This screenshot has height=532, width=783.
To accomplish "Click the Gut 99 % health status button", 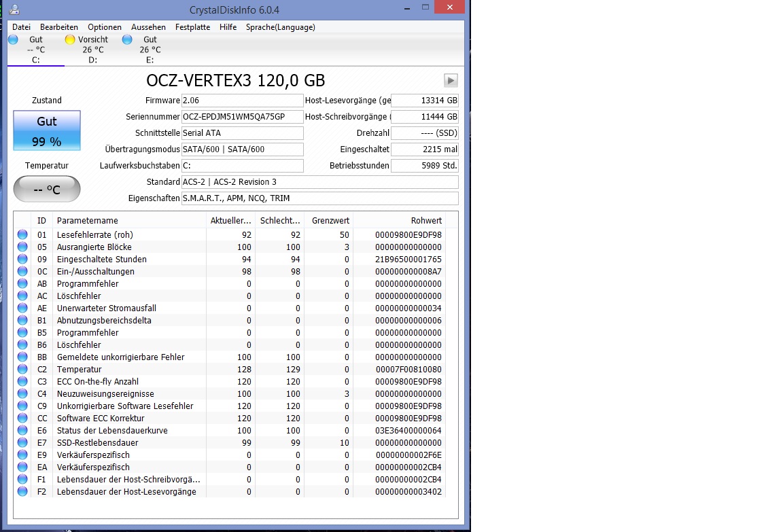I will 46,130.
